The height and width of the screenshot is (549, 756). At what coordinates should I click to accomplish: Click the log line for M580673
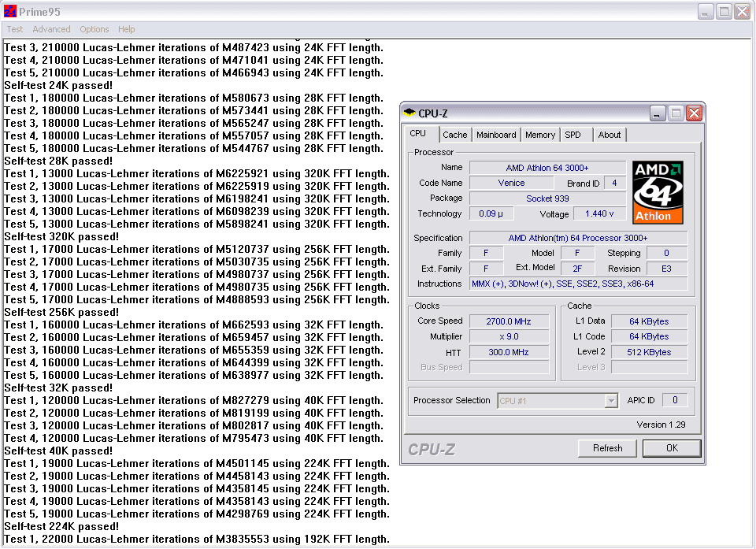tap(194, 98)
